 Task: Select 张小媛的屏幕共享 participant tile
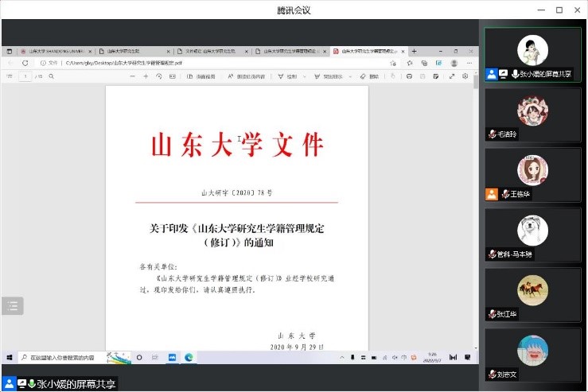[x=532, y=55]
